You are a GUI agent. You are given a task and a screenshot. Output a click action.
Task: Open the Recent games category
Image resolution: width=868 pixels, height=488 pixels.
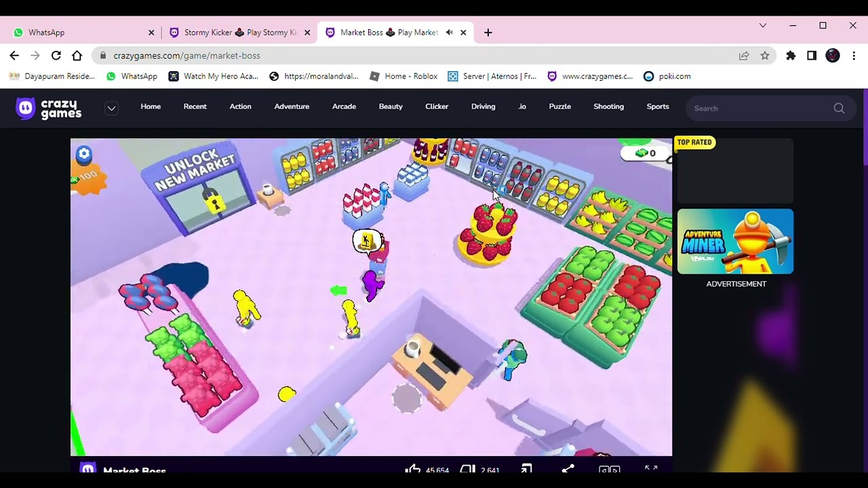tap(195, 106)
